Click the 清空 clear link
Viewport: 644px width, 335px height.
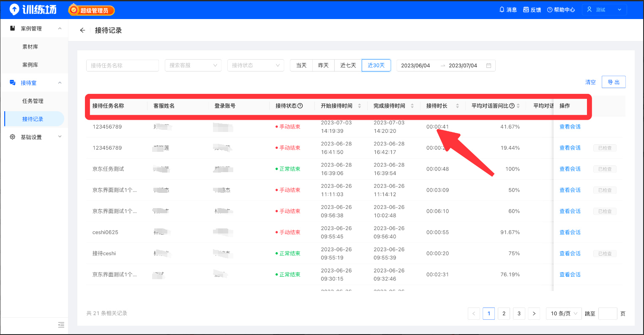point(590,82)
